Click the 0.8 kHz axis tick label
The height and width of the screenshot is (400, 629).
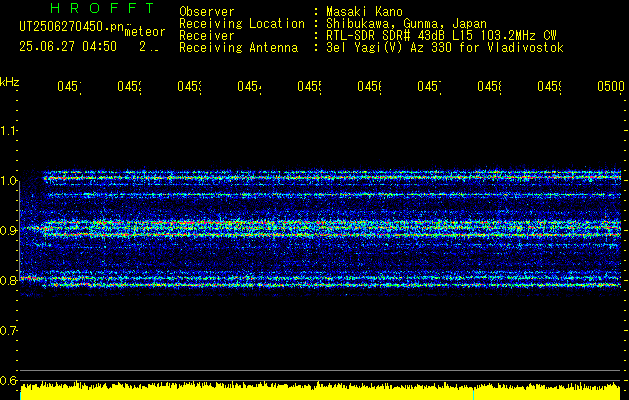8,280
